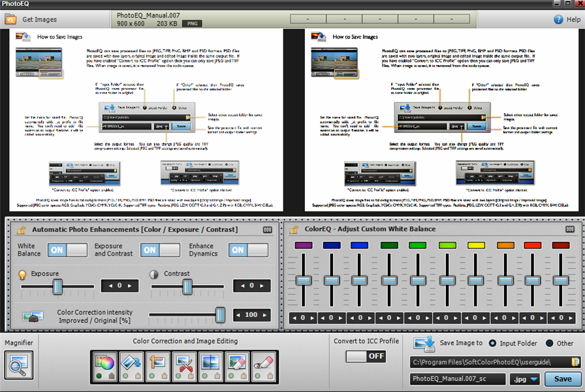Click the Save button
The image size is (585, 392).
coord(562,379)
